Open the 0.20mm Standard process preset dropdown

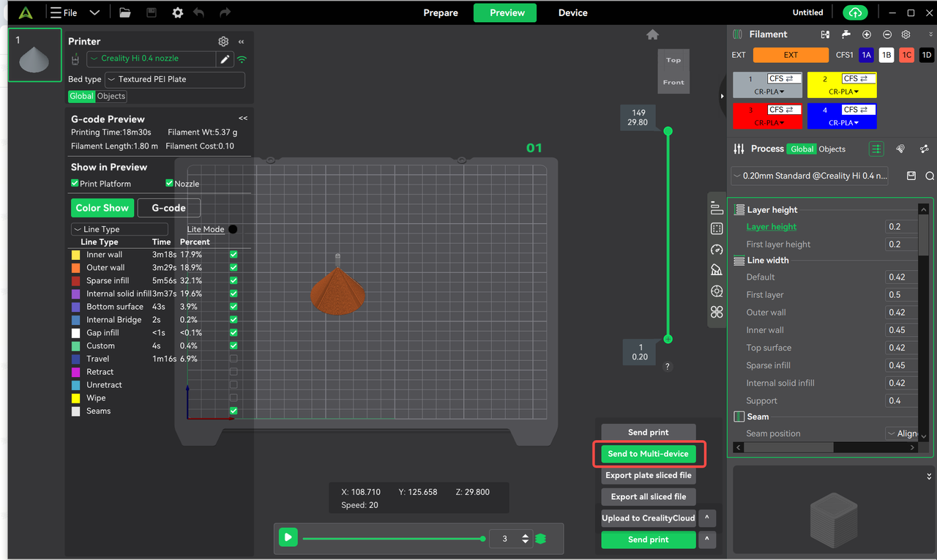[810, 176]
